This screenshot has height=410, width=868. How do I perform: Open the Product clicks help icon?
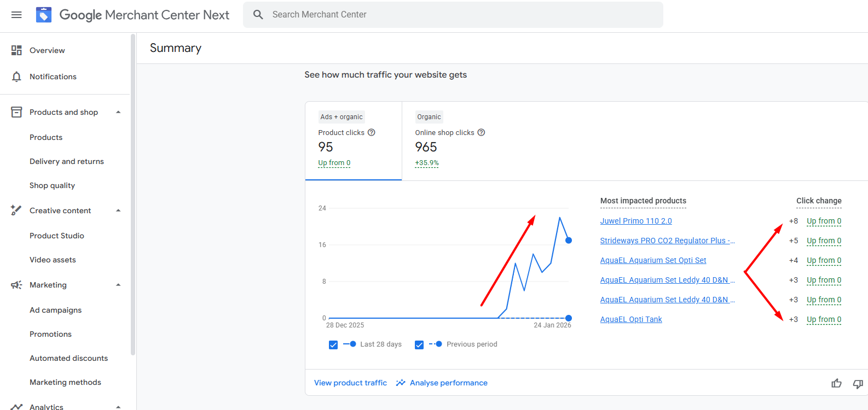(x=371, y=132)
